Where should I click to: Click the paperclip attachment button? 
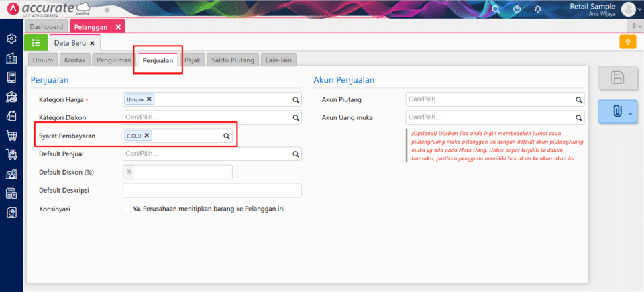coord(618,111)
